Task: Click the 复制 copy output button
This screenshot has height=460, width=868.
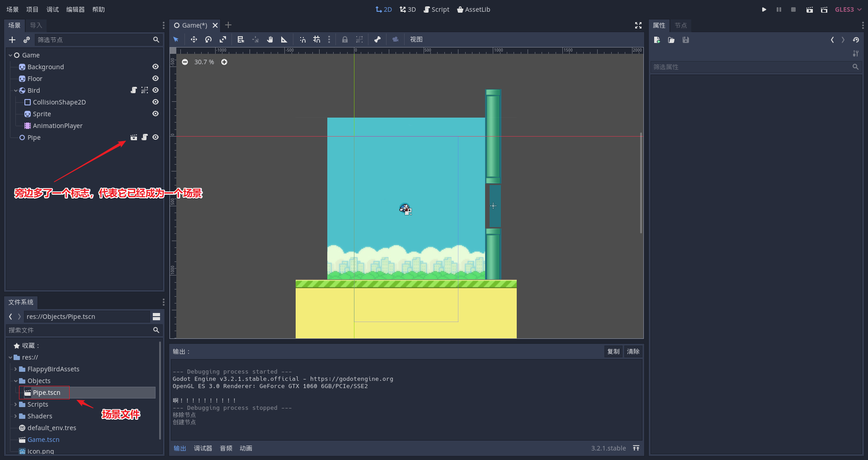Action: [613, 351]
